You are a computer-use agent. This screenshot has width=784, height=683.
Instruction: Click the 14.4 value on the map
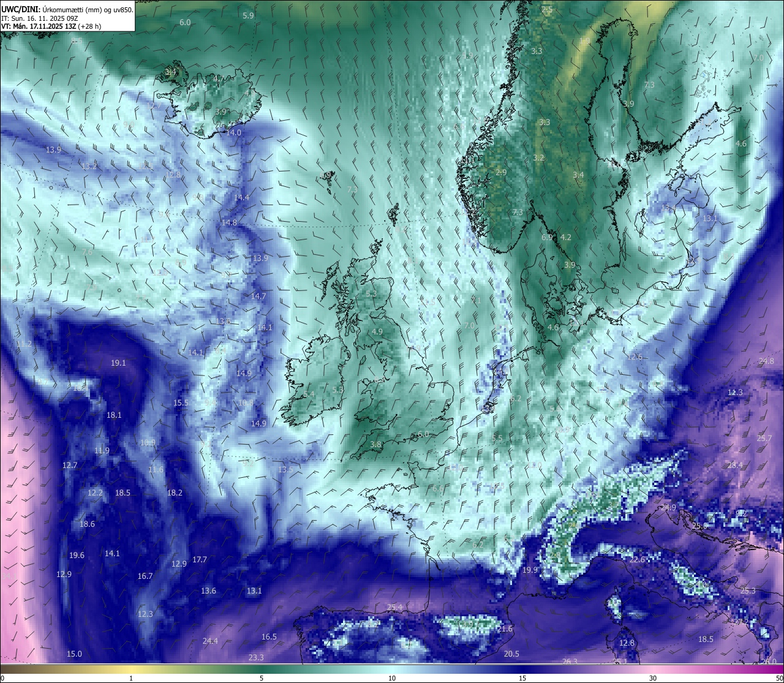coord(241,197)
